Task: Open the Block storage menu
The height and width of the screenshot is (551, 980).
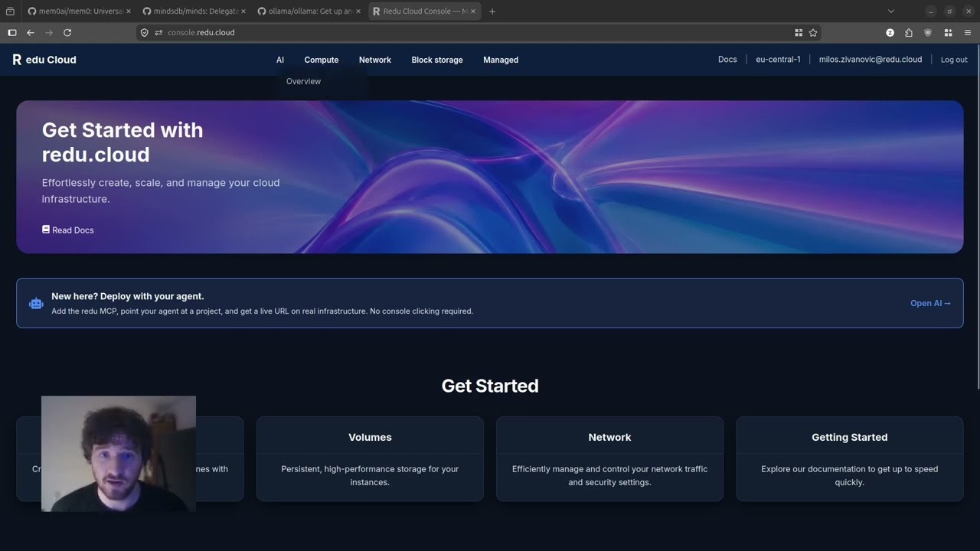Action: 437,60
